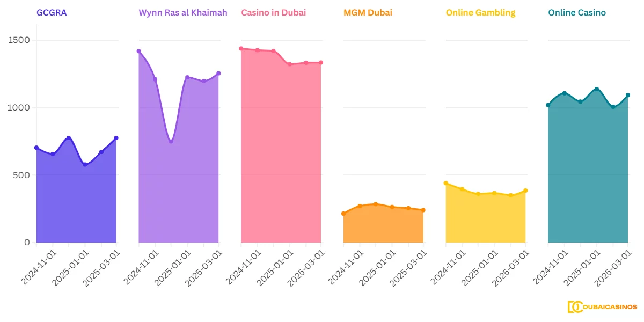Select the yellow Online Gambling filled area
644x322 pixels.
[486, 220]
